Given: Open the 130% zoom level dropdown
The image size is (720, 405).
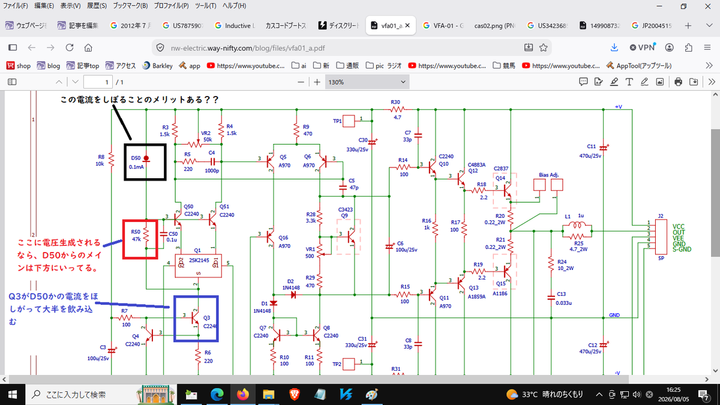Looking at the screenshot, I should [x=367, y=82].
